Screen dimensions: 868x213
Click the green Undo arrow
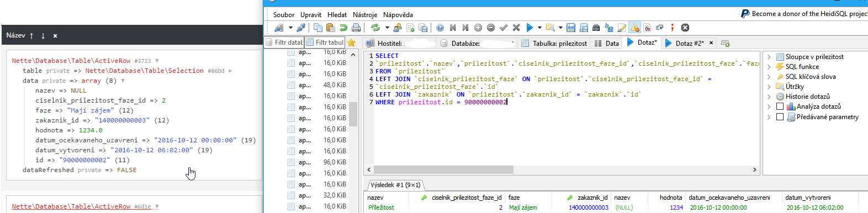click(x=343, y=28)
